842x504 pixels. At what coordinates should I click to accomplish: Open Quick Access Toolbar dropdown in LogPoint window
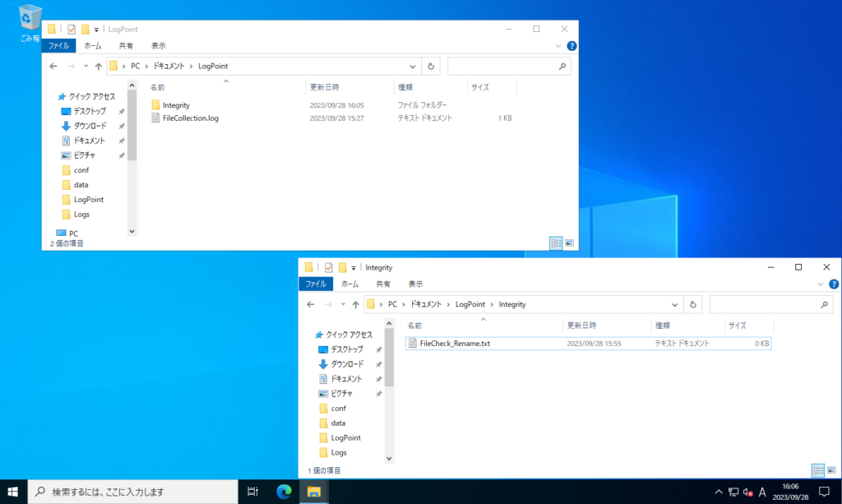96,30
